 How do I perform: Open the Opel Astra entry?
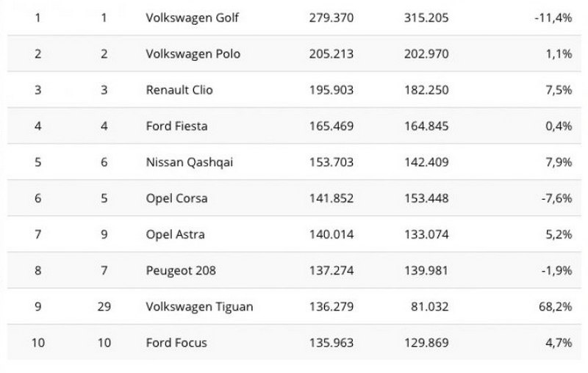pyautogui.click(x=176, y=234)
